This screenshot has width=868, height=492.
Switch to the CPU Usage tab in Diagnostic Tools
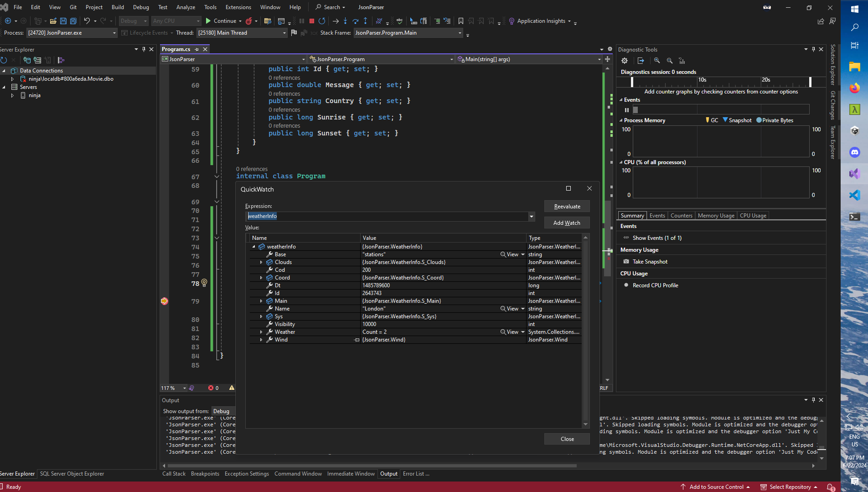(x=753, y=216)
